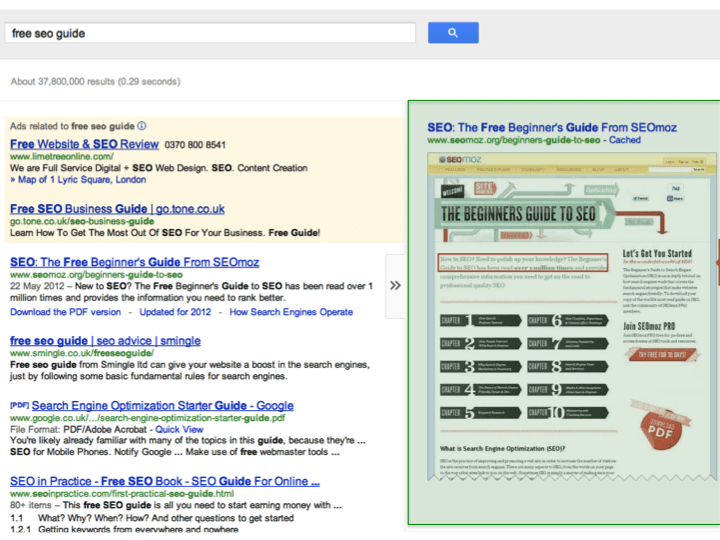Click the double-arrow preview toggle
This screenshot has height=540, width=720.
pyautogui.click(x=395, y=285)
